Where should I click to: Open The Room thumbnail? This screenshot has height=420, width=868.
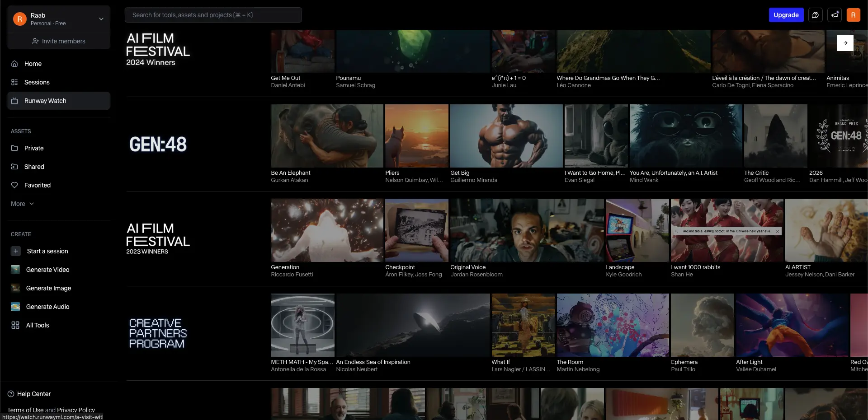[613, 325]
